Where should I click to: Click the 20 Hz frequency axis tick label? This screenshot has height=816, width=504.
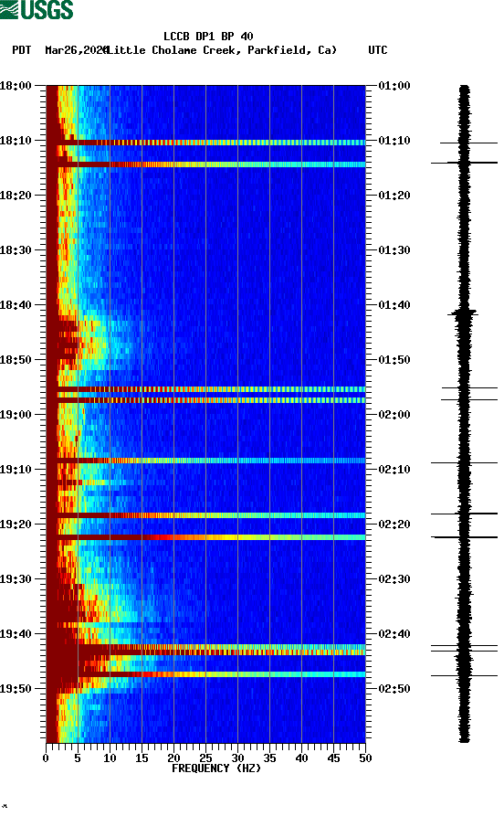coord(173,758)
